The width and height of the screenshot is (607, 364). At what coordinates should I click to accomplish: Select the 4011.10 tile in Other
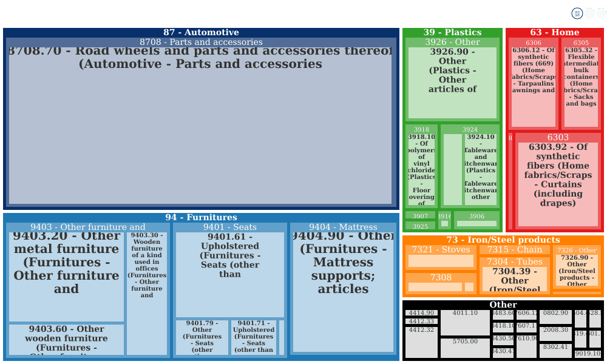[x=465, y=323]
